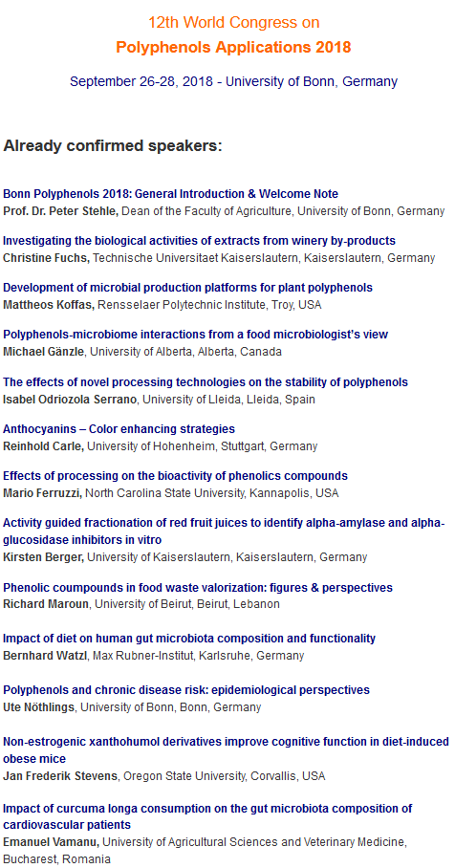Click the September 26-28 University of Bonn line
The image size is (455, 868).
[x=233, y=82]
